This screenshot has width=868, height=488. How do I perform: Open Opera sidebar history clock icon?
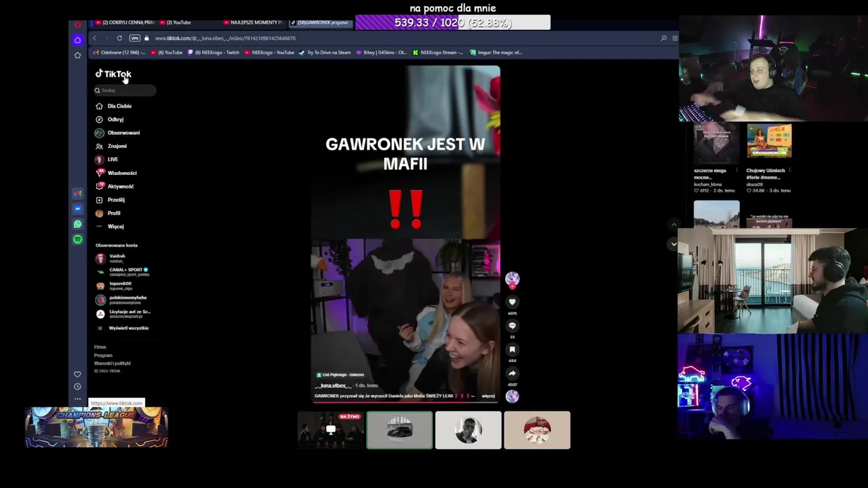pos(77,386)
